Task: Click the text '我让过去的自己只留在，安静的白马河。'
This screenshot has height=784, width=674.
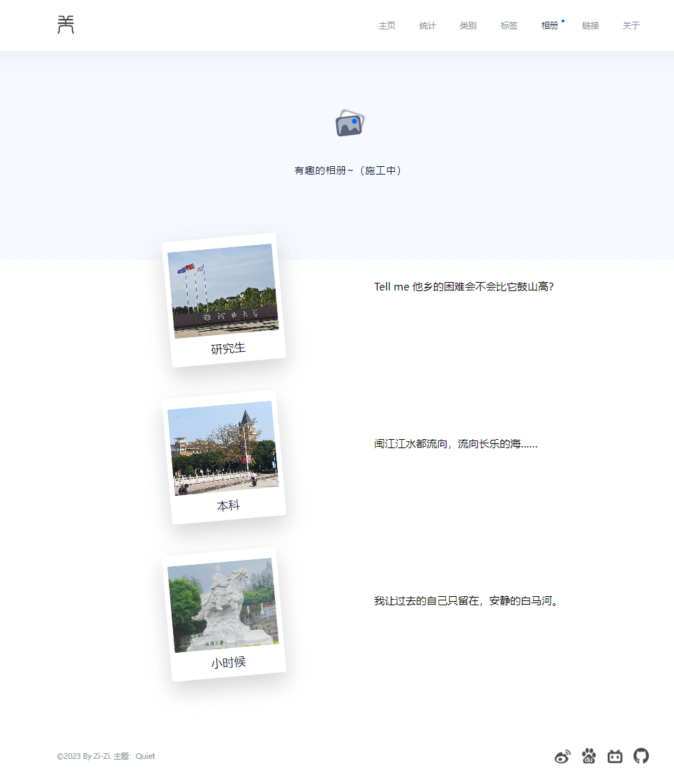Action: click(x=465, y=600)
